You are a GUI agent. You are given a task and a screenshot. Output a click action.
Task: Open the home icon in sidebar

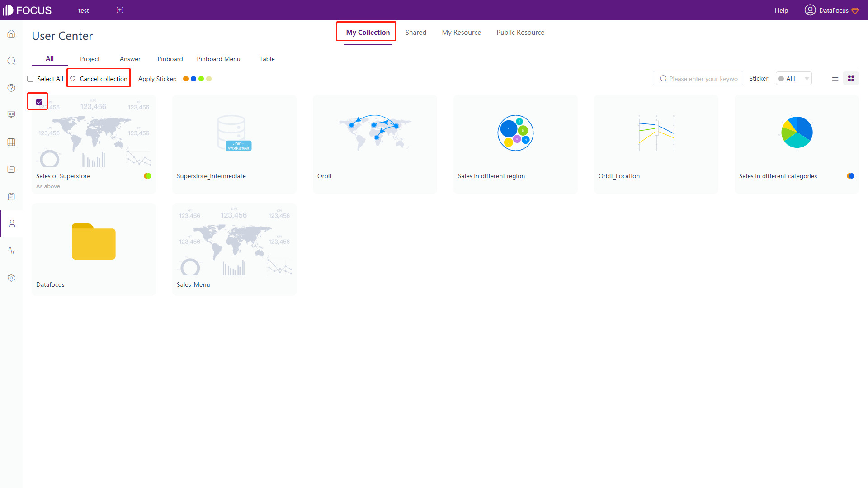point(11,34)
